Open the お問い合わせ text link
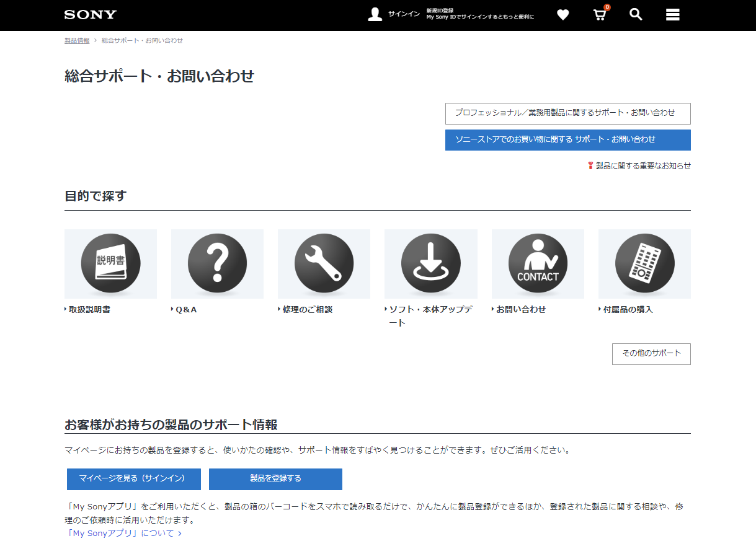Viewport: 756px width, 554px height. click(521, 309)
